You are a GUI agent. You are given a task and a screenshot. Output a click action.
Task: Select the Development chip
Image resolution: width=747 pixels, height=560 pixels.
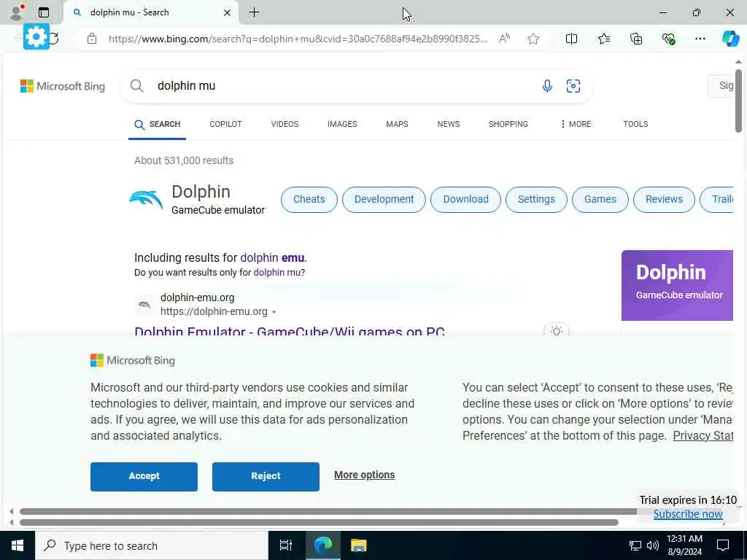[384, 200]
